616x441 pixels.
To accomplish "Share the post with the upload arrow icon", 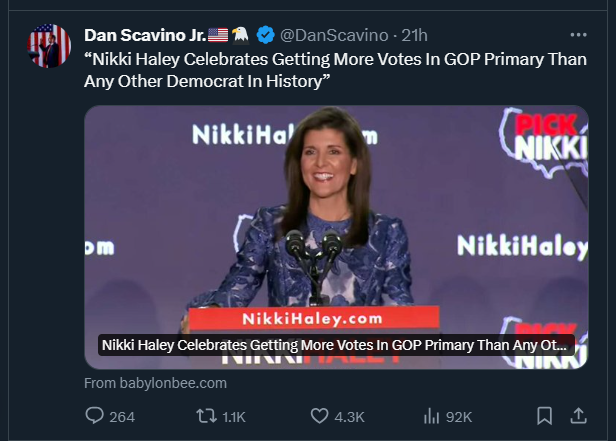I will (x=578, y=416).
